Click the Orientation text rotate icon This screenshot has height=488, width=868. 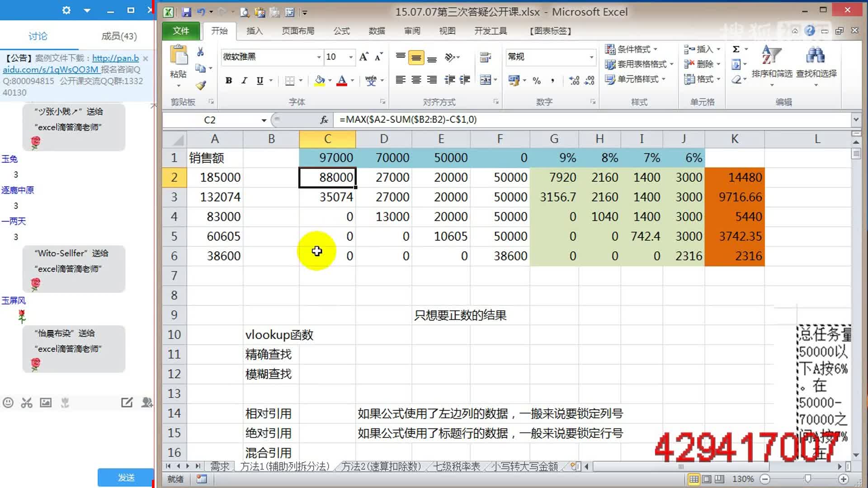coord(450,57)
